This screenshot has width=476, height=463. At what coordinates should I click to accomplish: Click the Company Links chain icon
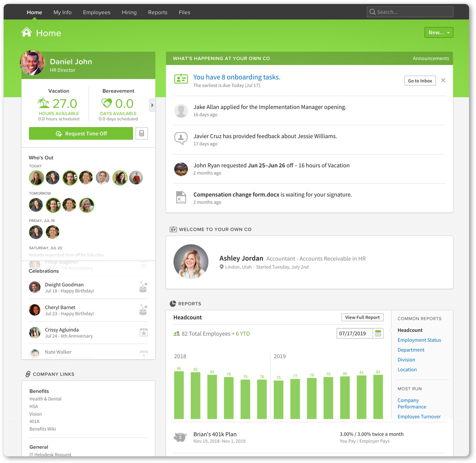pyautogui.click(x=28, y=374)
